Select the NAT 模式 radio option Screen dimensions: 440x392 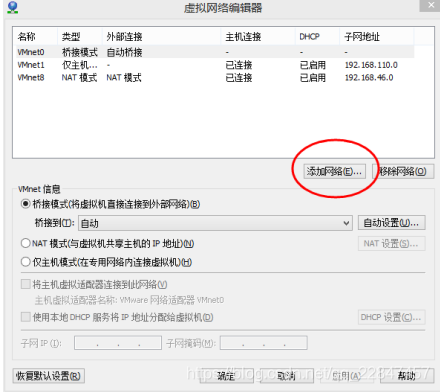[x=26, y=243]
